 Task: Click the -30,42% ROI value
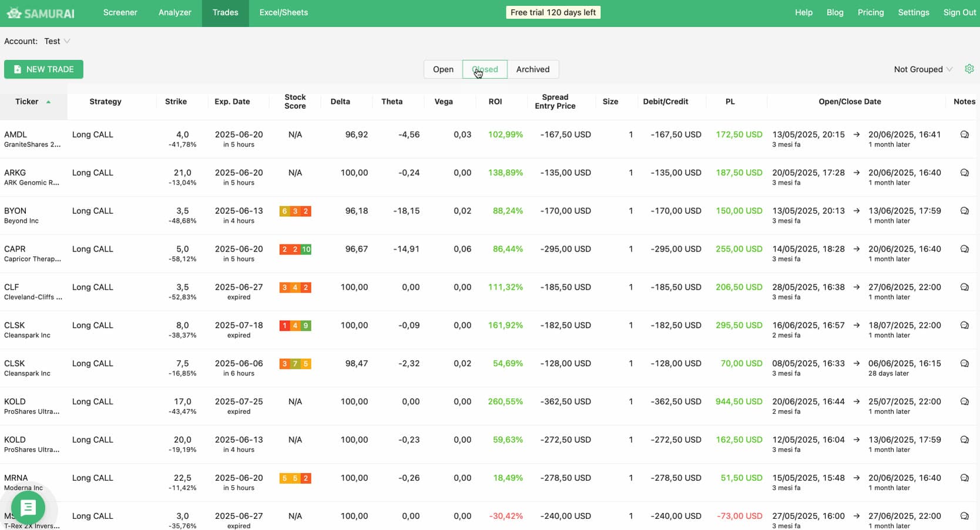pyautogui.click(x=506, y=516)
